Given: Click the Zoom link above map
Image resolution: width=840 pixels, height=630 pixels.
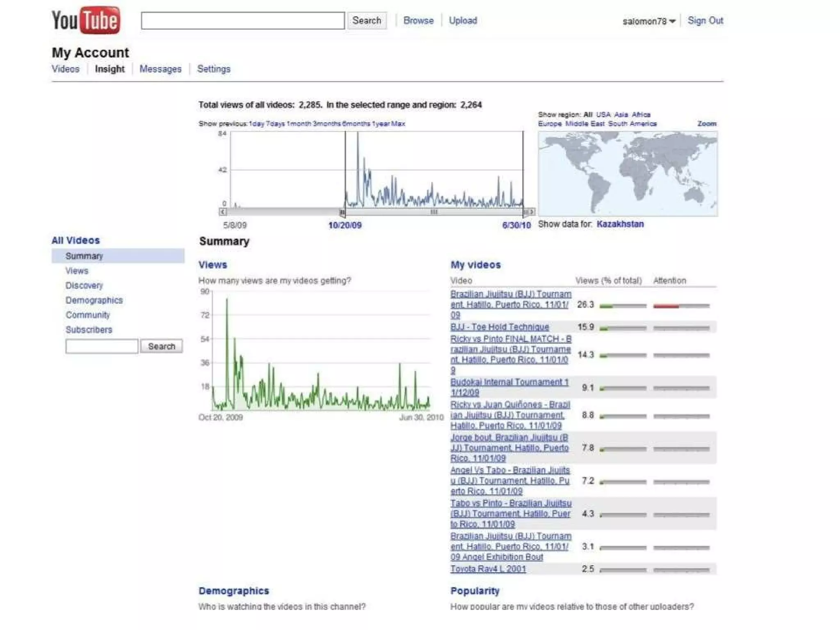Looking at the screenshot, I should [x=707, y=123].
